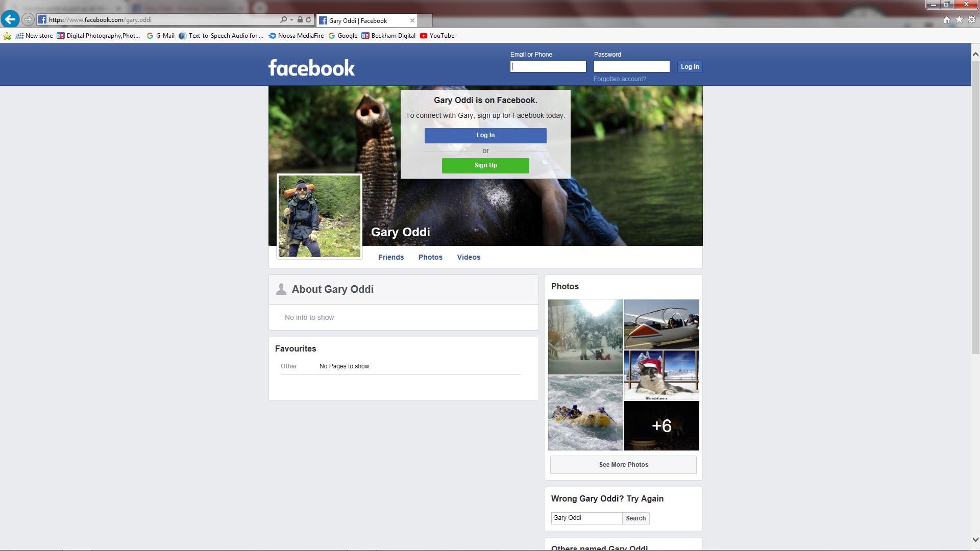The width and height of the screenshot is (980, 551).
Task: Select the Gary Oddi | Facebook tab
Action: (366, 20)
